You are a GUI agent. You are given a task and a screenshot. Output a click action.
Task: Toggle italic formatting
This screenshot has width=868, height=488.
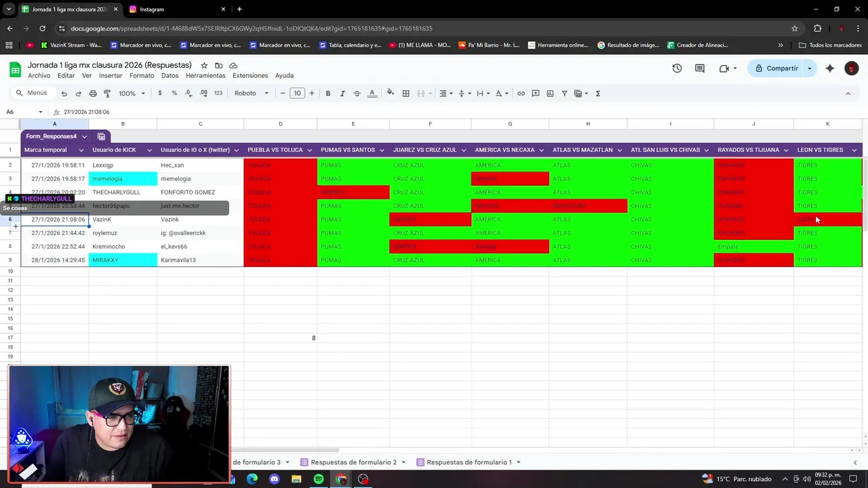click(x=342, y=94)
